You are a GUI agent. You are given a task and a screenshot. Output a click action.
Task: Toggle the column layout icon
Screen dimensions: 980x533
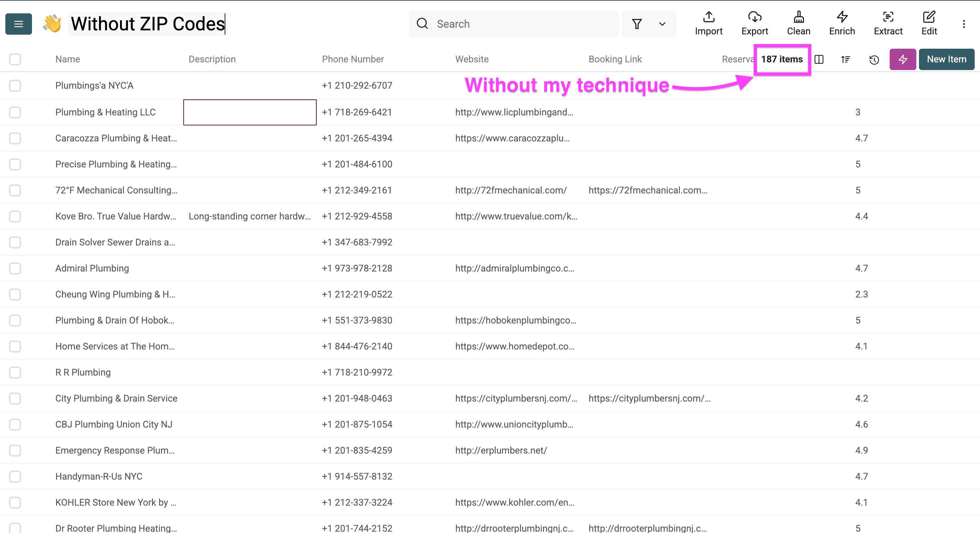pos(819,59)
